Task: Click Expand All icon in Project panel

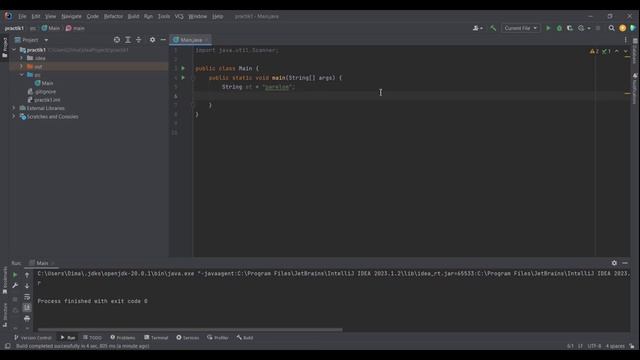Action: tap(128, 40)
